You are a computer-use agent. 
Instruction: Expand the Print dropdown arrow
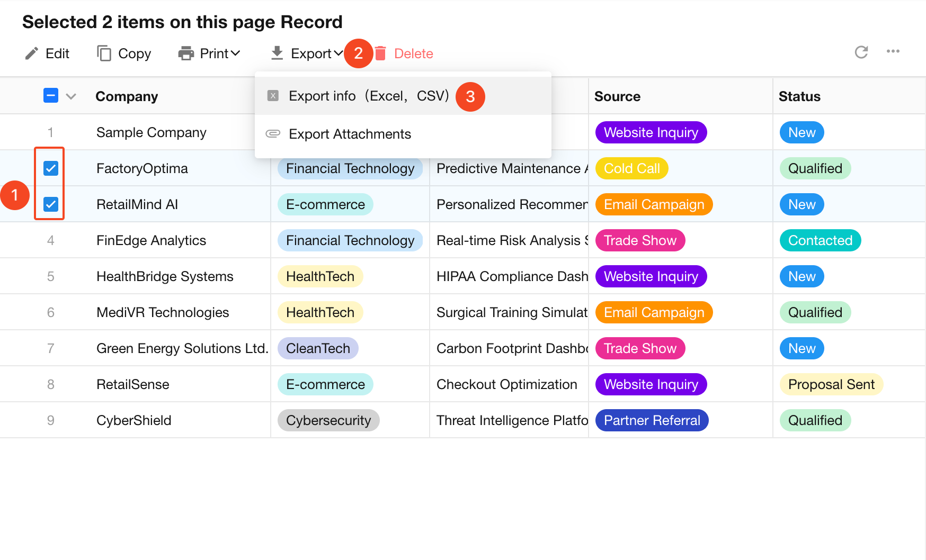coord(236,53)
